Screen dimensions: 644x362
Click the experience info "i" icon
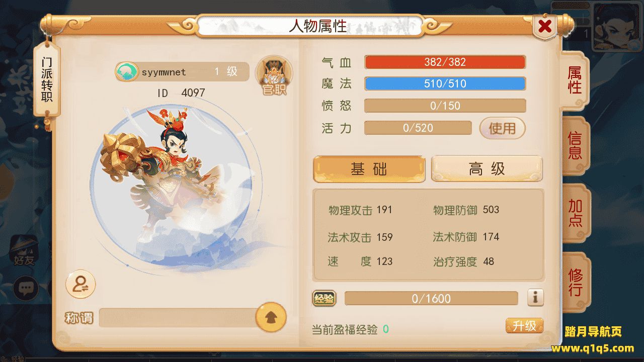[536, 298]
